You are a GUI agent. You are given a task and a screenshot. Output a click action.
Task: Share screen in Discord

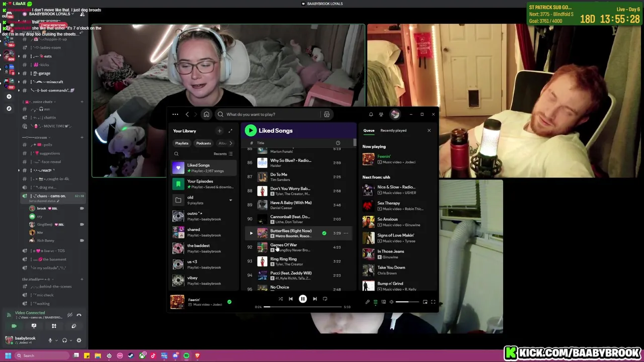click(34, 326)
